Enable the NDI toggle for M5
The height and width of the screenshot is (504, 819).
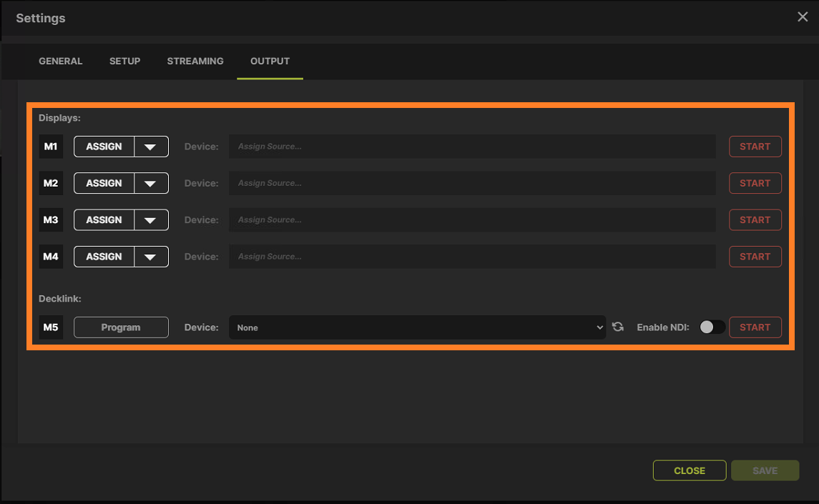pyautogui.click(x=712, y=326)
